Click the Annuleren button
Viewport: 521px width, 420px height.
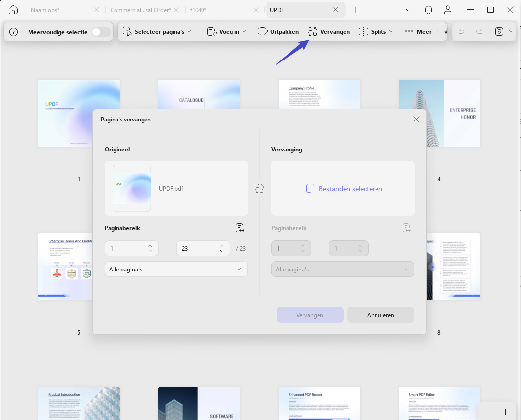click(x=381, y=315)
